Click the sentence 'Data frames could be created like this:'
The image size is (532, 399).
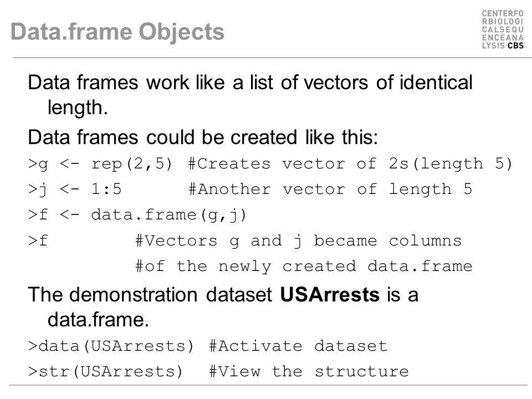point(203,137)
